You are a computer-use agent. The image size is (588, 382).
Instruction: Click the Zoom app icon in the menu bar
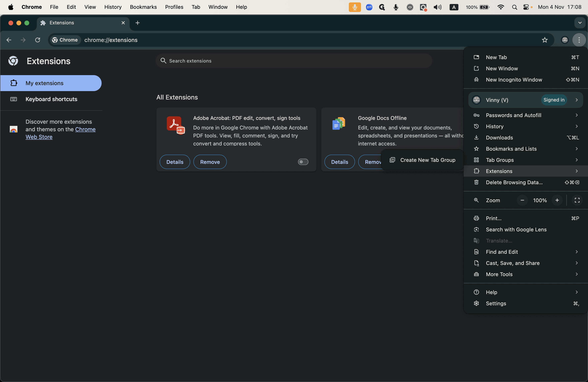369,7
